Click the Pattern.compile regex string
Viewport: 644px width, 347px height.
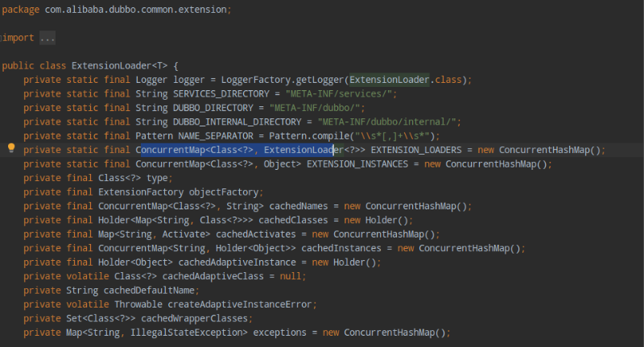(393, 136)
